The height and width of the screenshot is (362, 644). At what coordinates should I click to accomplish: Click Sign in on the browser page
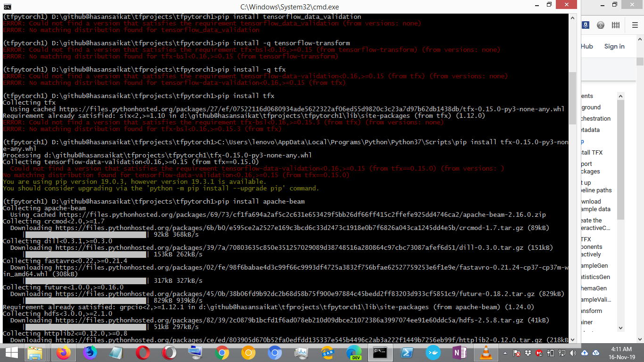click(614, 46)
